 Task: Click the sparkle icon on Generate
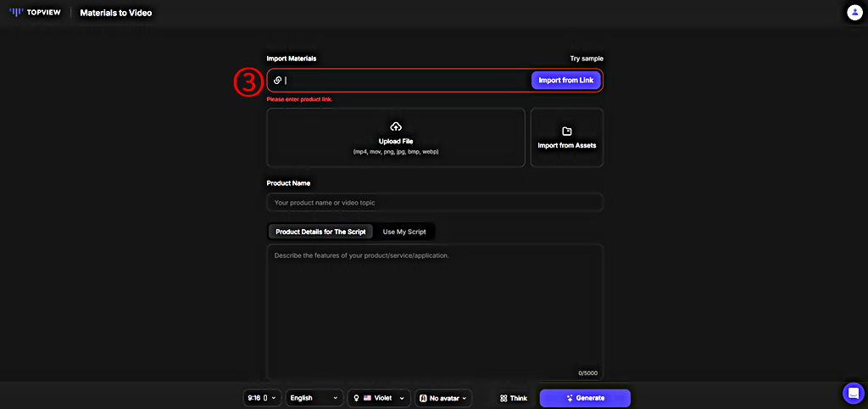(569, 398)
